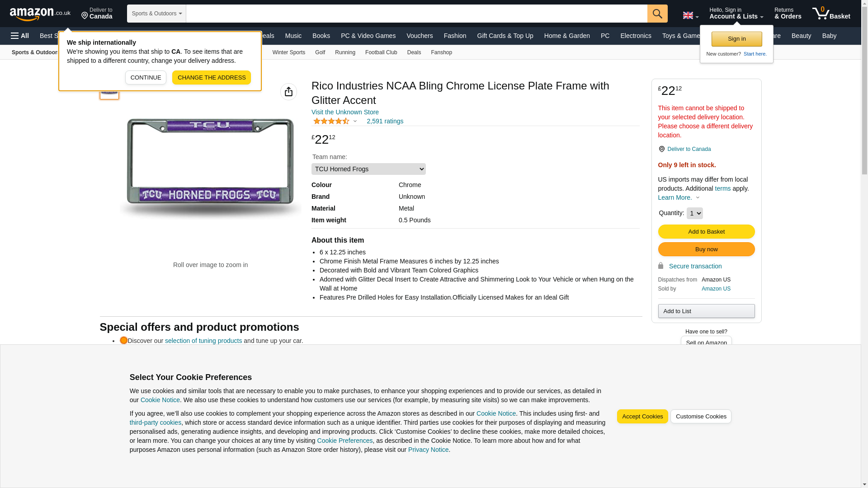
Task: Open the Quantity dropdown
Action: 694,213
